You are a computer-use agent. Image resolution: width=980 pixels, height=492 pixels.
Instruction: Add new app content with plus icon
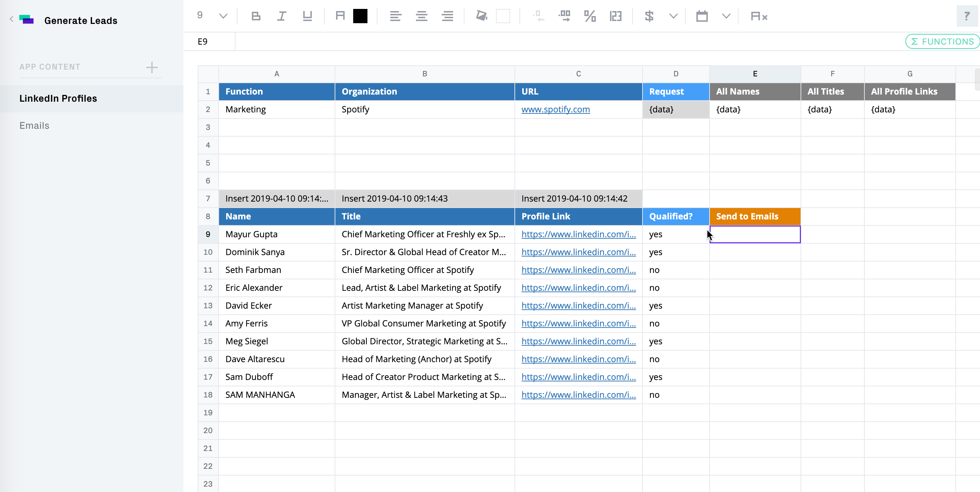[x=151, y=67]
